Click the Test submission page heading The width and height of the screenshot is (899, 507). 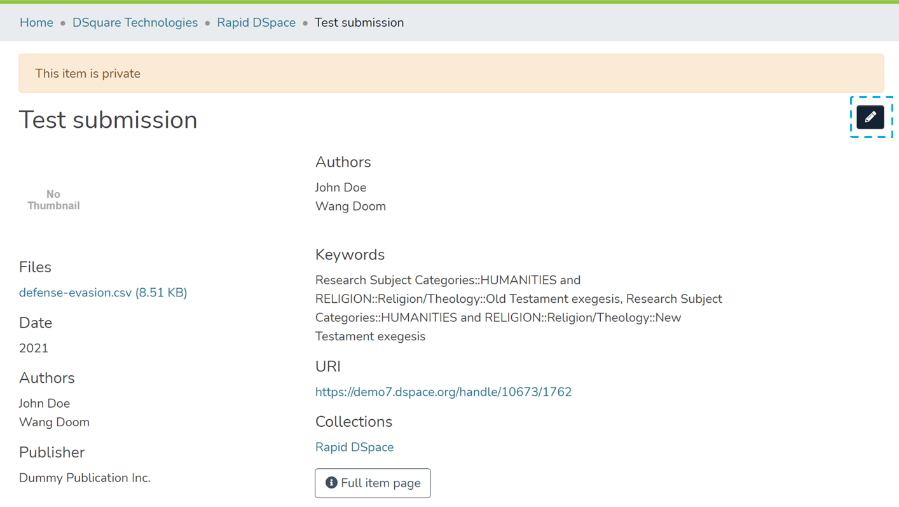108,120
